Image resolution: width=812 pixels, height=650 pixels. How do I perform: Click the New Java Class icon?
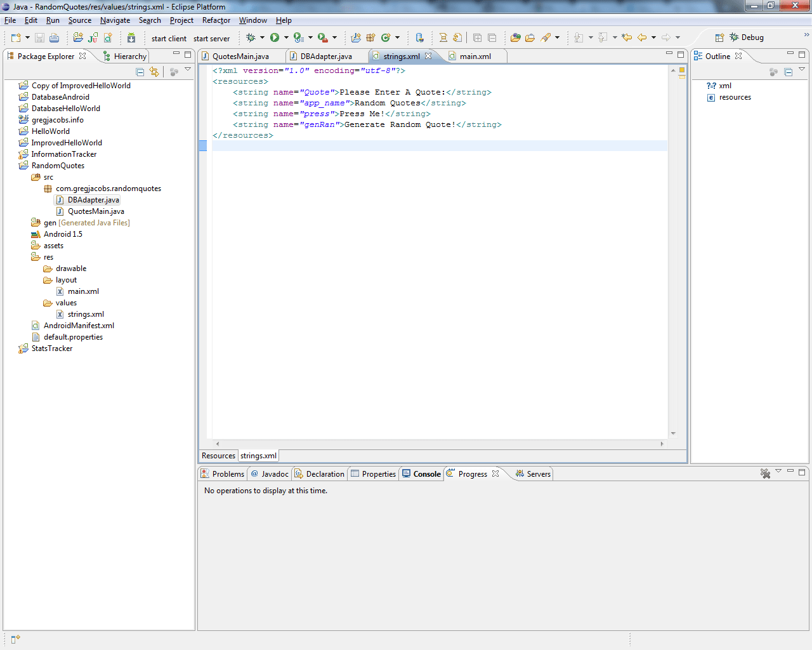pyautogui.click(x=386, y=38)
